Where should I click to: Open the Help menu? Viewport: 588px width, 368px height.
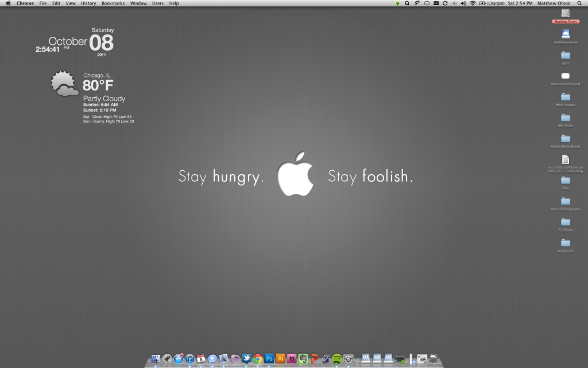(x=174, y=3)
